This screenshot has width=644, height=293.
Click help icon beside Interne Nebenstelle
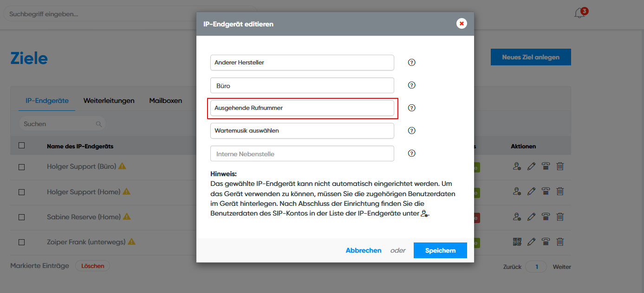pyautogui.click(x=411, y=153)
